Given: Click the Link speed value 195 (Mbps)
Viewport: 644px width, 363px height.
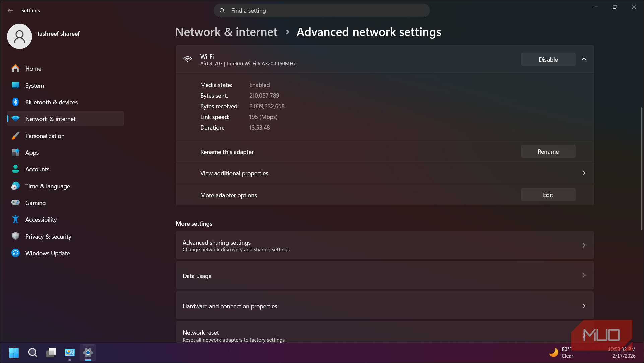Looking at the screenshot, I should 263,117.
